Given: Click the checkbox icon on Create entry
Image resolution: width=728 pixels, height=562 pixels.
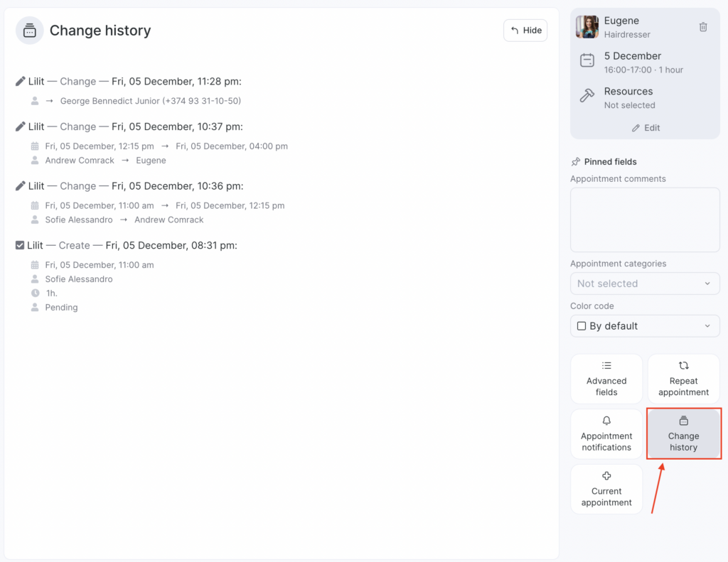Looking at the screenshot, I should (x=21, y=245).
